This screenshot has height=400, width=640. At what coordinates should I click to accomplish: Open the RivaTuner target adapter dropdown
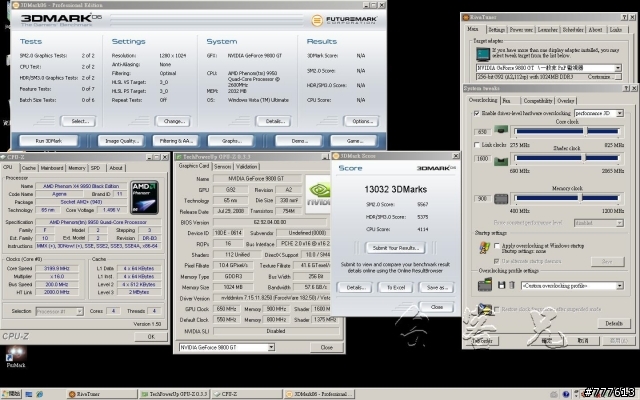point(618,68)
